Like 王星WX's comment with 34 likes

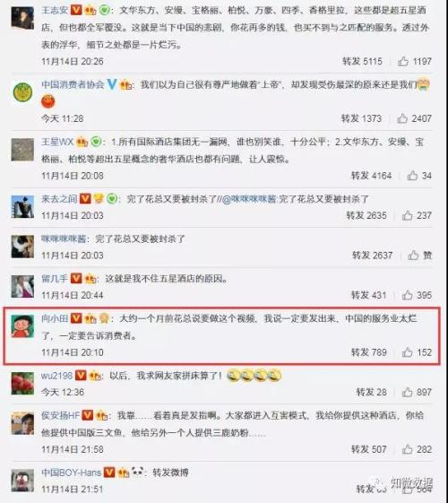(x=412, y=176)
